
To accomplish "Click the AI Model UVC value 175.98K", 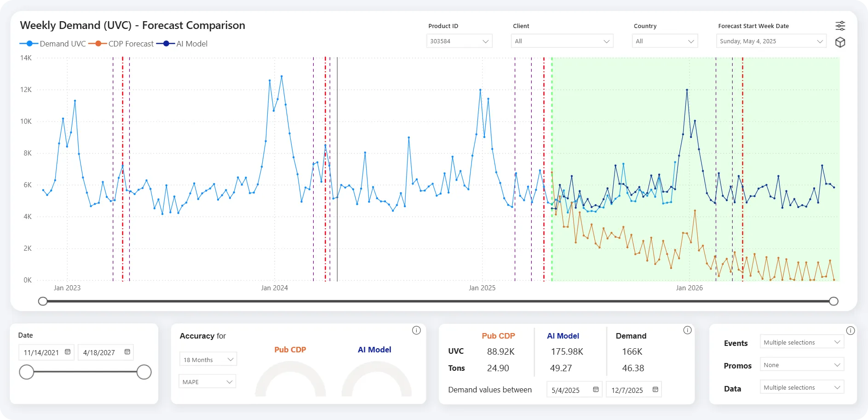I will point(567,351).
